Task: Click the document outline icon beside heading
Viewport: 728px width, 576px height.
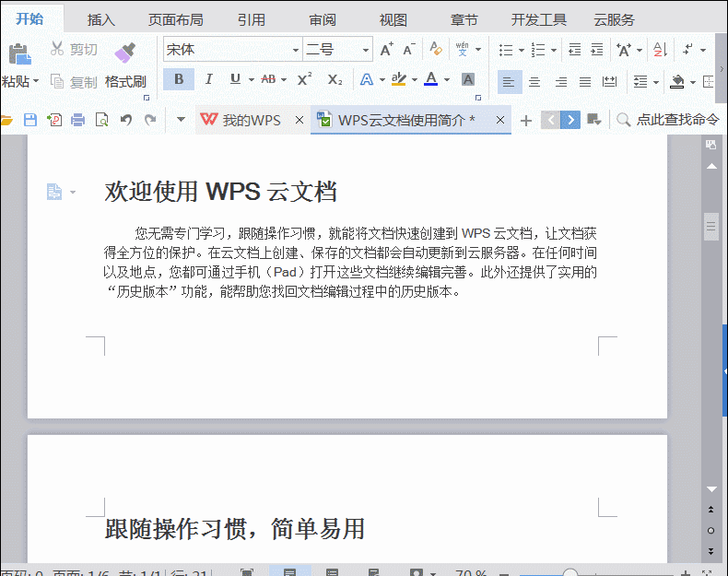Action: coord(54,192)
